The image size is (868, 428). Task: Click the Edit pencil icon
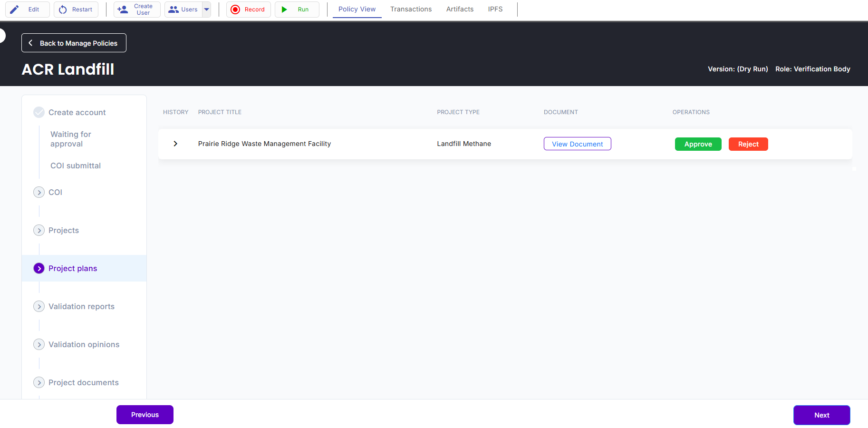[15, 10]
